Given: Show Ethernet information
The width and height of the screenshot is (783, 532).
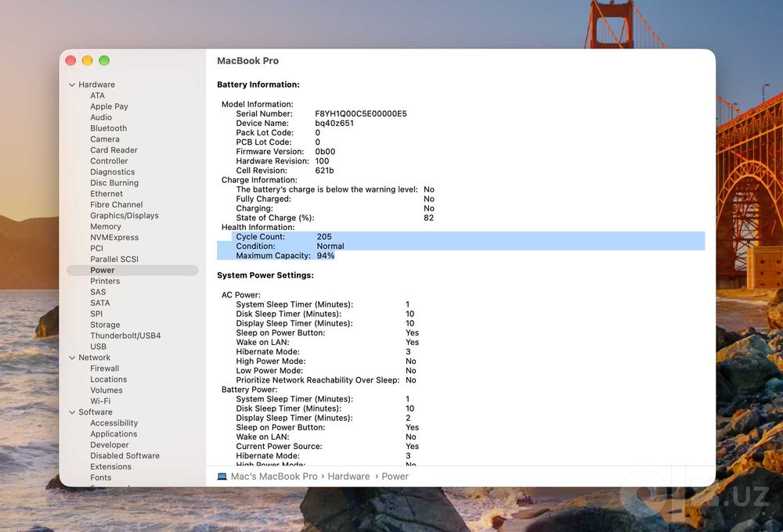Looking at the screenshot, I should [x=106, y=194].
